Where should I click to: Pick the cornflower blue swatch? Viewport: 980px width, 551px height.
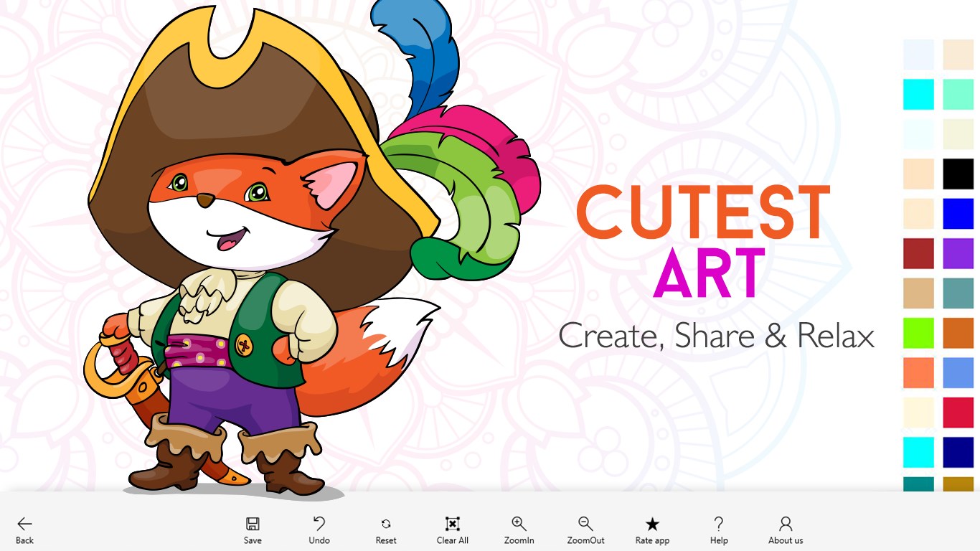coord(958,373)
